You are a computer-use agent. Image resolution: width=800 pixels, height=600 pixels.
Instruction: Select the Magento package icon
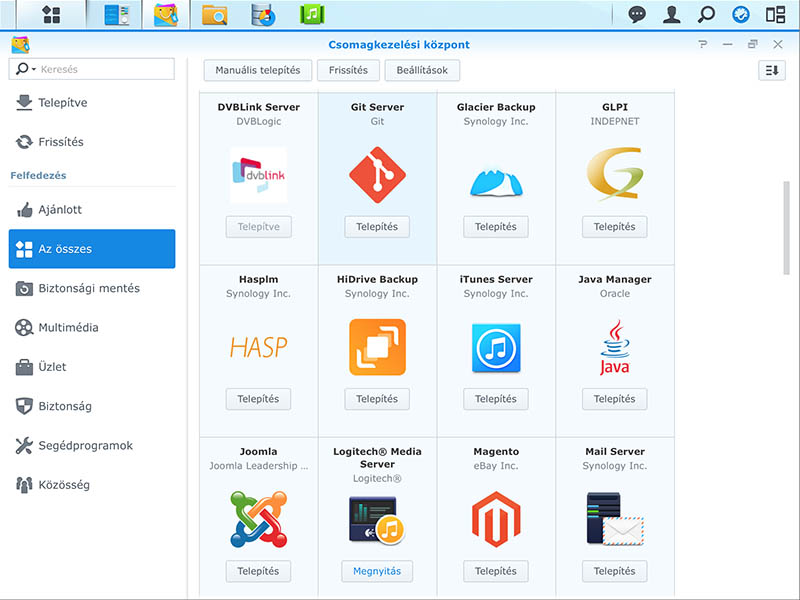click(x=495, y=519)
